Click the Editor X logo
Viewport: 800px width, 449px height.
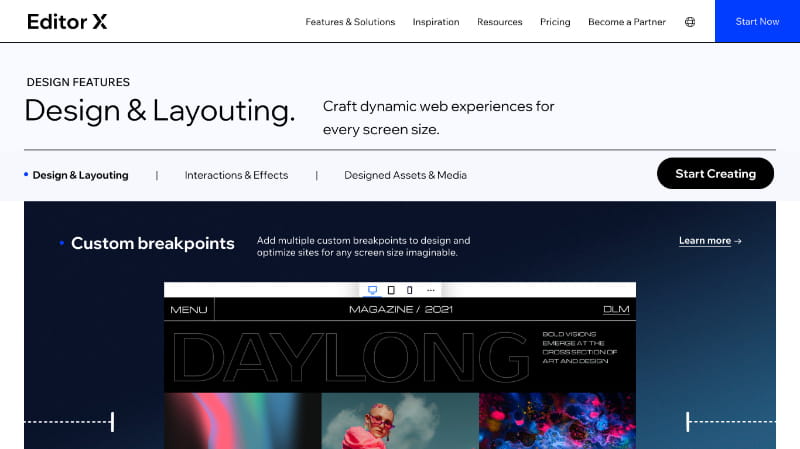point(67,21)
